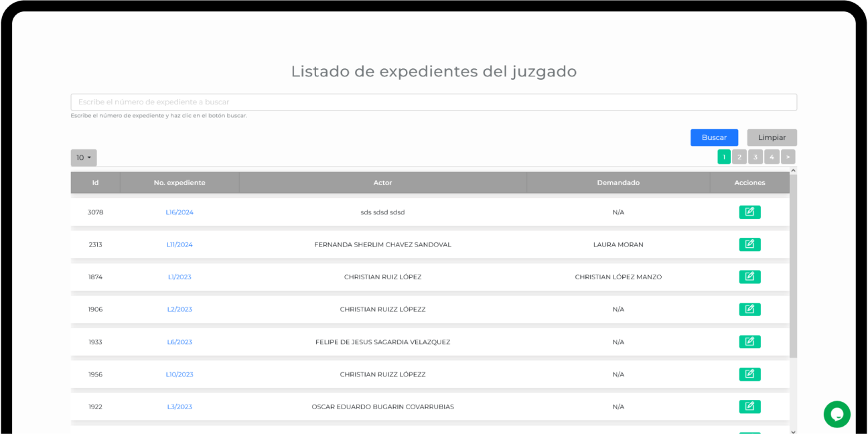Select current page 1 in pagination

pyautogui.click(x=724, y=157)
